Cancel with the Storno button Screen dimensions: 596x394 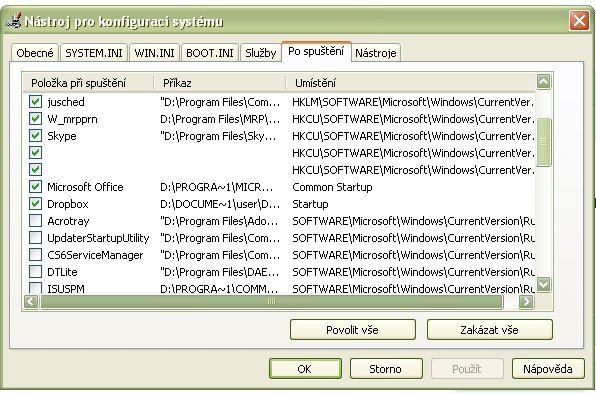386,369
